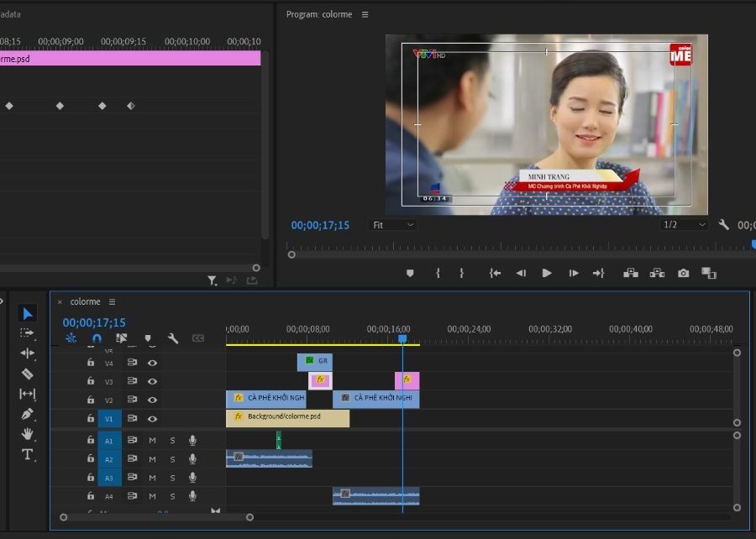Click the Extract button

click(657, 273)
